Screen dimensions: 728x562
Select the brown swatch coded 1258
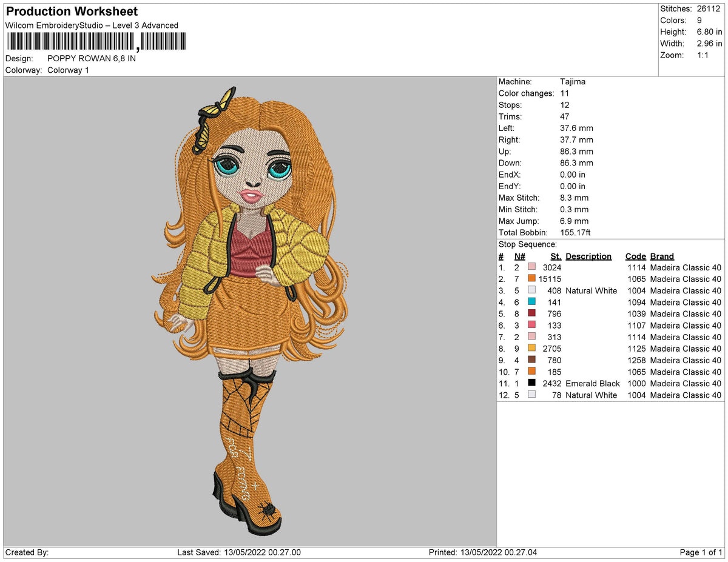[532, 360]
